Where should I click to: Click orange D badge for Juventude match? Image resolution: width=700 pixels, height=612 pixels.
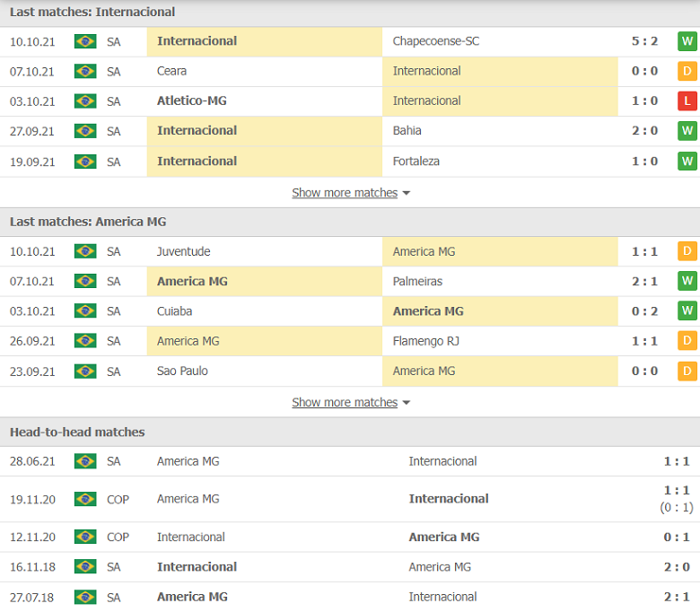pos(687,251)
